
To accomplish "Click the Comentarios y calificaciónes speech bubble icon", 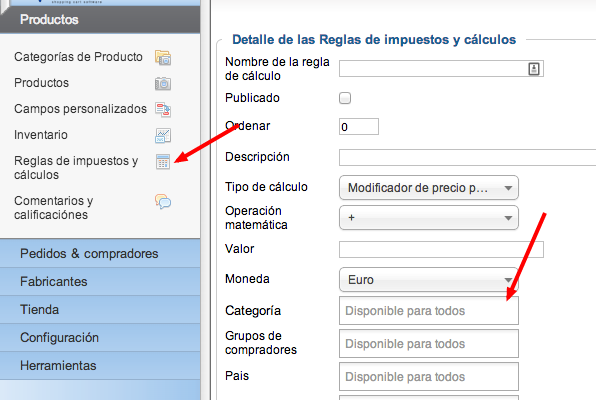I will pos(163,201).
